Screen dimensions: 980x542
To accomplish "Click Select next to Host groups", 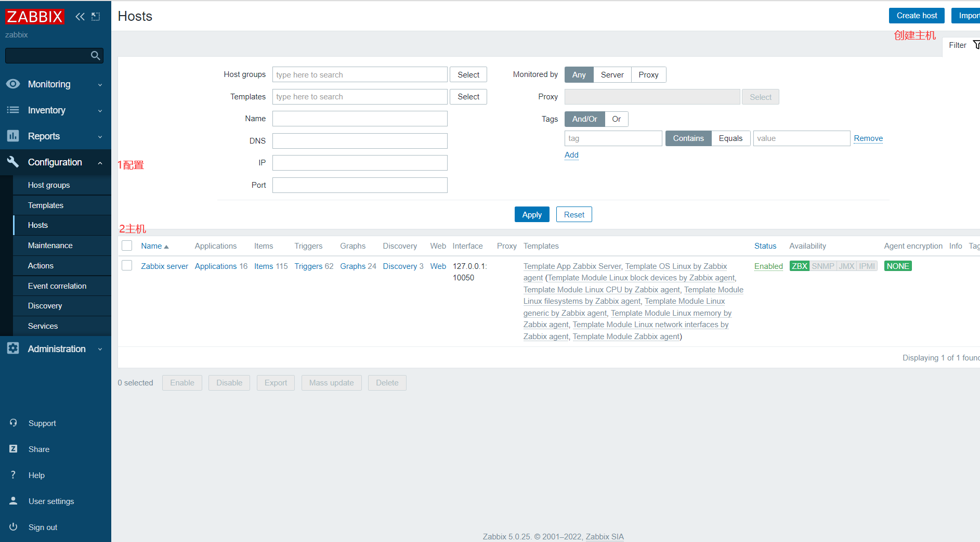I will pos(468,75).
